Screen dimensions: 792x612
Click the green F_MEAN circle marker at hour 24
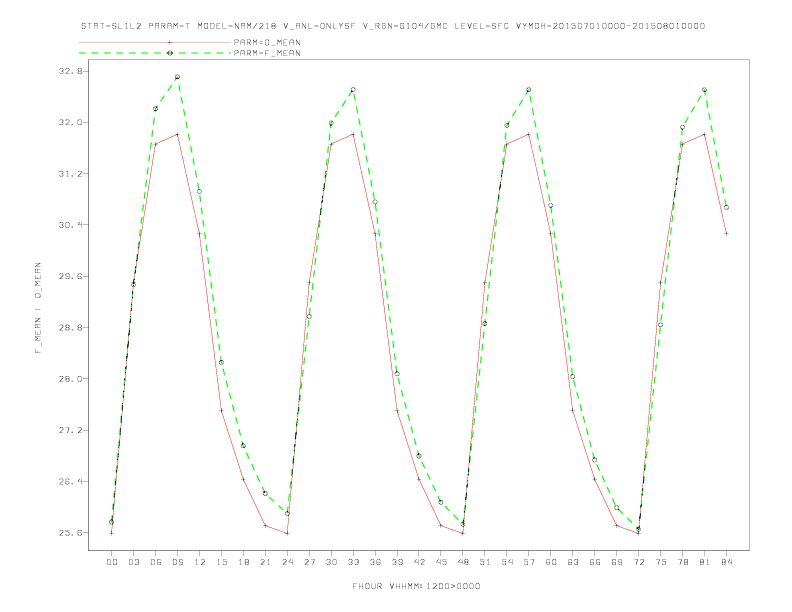tap(287, 514)
